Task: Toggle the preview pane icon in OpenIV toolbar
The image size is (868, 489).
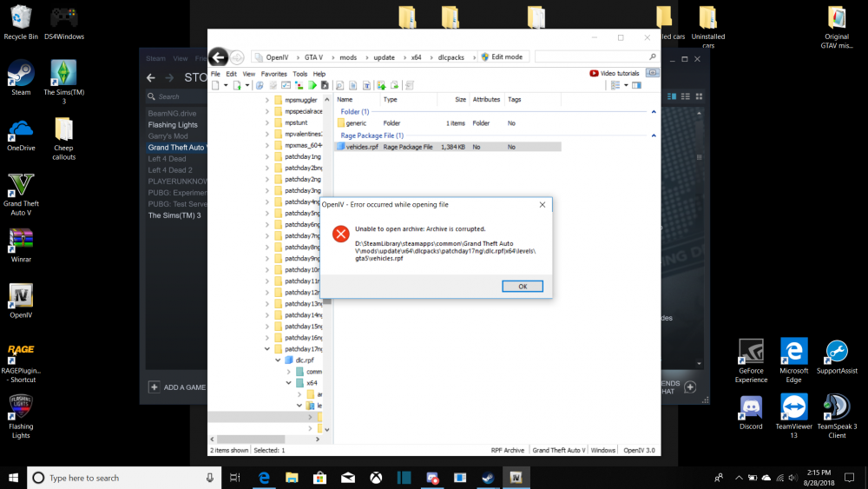Action: point(636,85)
